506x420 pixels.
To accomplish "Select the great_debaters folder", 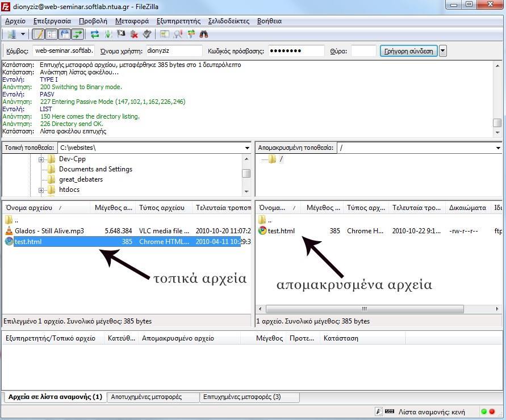I will click(x=81, y=179).
